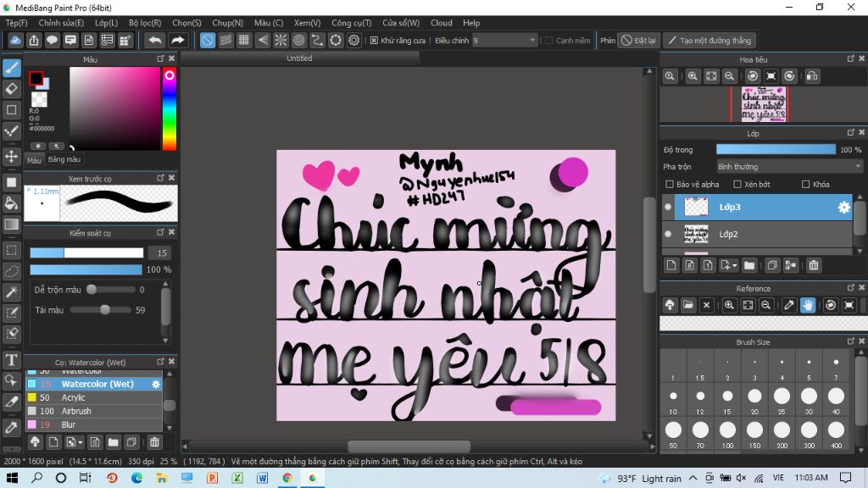
Task: Open the Công cụ(T) menu
Action: (352, 23)
